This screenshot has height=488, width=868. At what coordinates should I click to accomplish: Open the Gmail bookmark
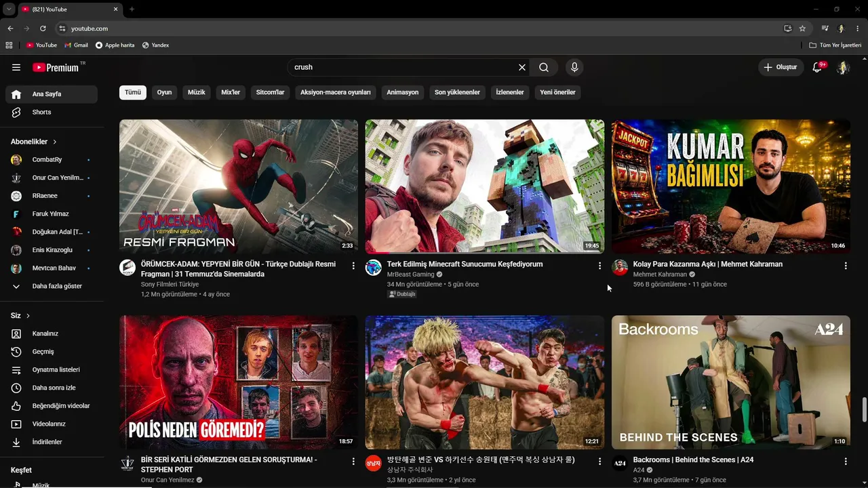76,45
